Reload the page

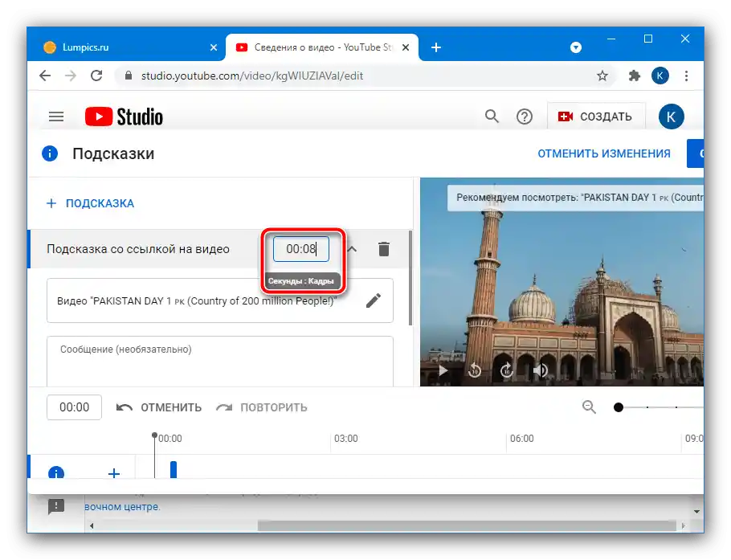pyautogui.click(x=96, y=76)
